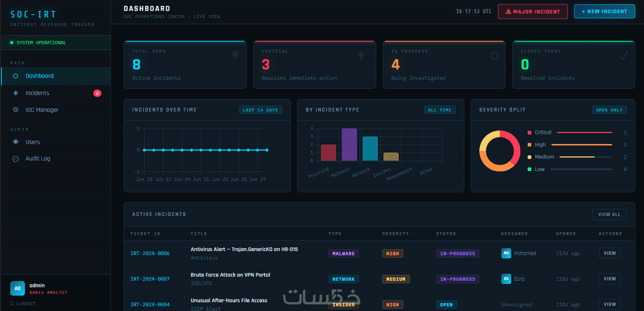Click the red incidents count badge
The width and height of the screenshot is (644, 311).
pyautogui.click(x=97, y=93)
